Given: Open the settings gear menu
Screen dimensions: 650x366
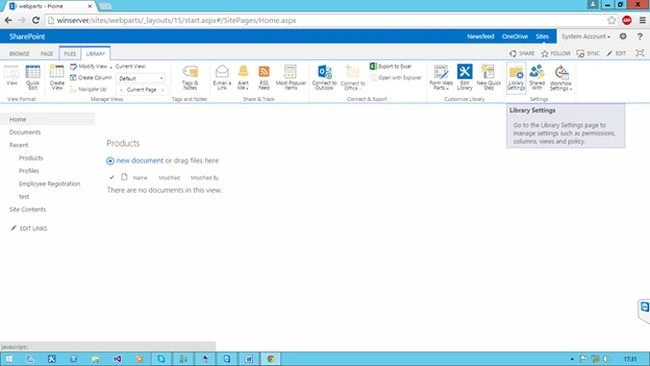Looking at the screenshot, I should click(x=623, y=36).
